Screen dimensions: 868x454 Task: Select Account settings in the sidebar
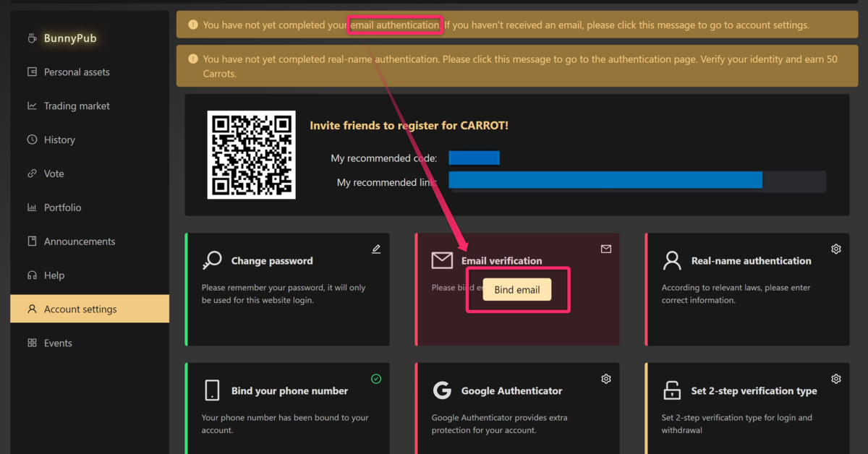(x=90, y=309)
